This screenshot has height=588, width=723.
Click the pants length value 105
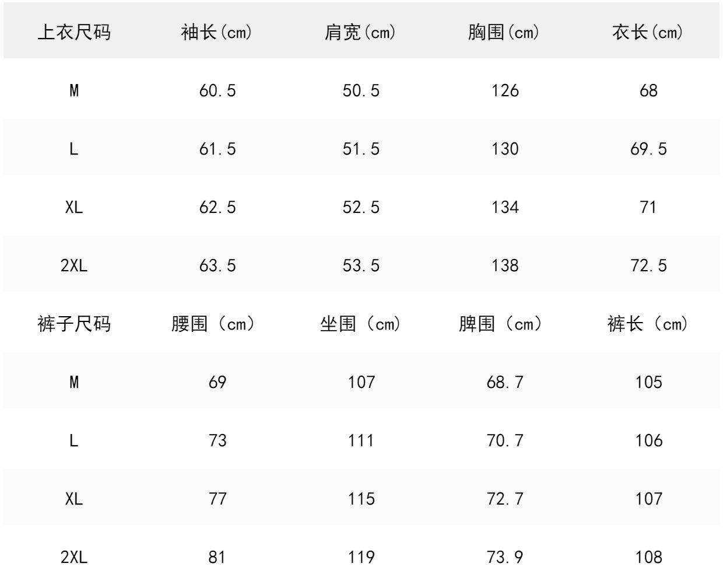point(648,382)
